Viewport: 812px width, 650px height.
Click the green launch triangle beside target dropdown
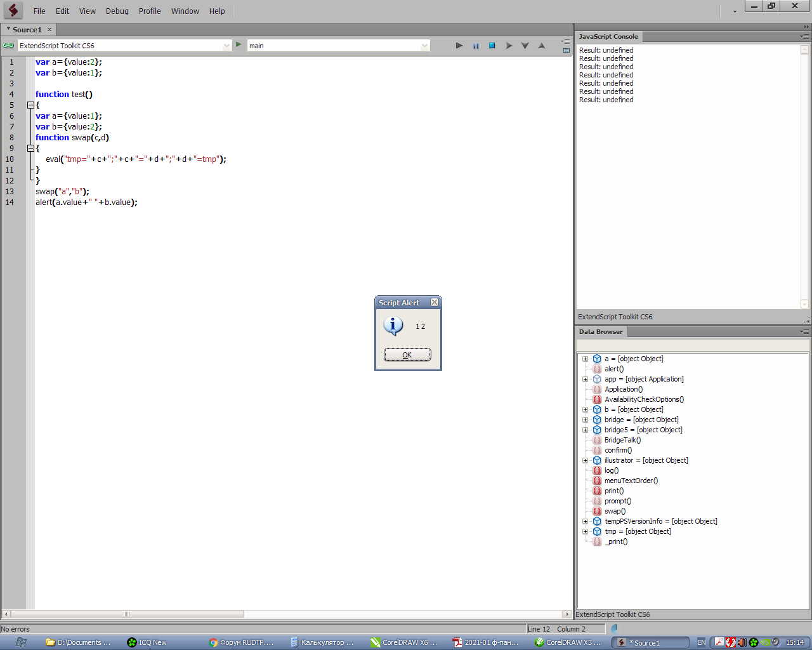pyautogui.click(x=239, y=44)
